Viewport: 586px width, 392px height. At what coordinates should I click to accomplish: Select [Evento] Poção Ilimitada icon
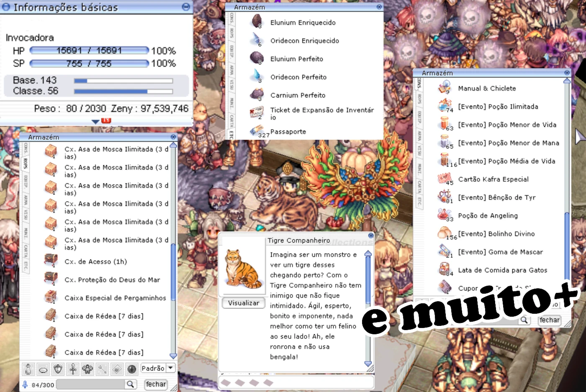(445, 106)
